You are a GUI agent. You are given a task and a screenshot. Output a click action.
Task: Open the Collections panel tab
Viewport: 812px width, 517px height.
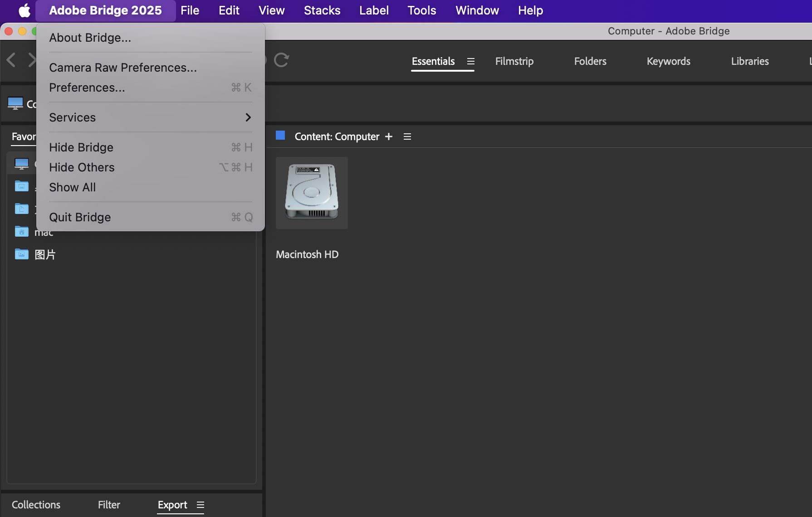point(36,505)
